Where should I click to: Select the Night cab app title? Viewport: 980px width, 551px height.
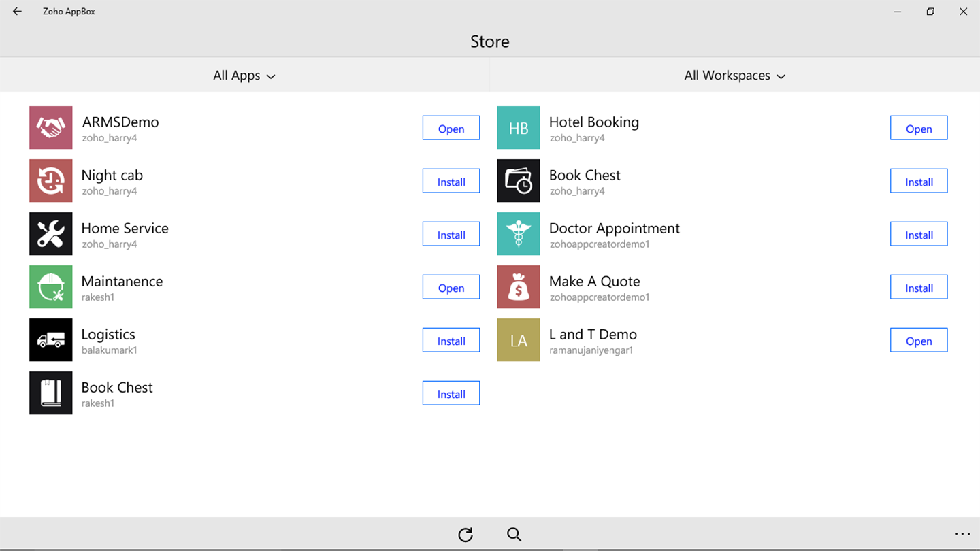112,176
